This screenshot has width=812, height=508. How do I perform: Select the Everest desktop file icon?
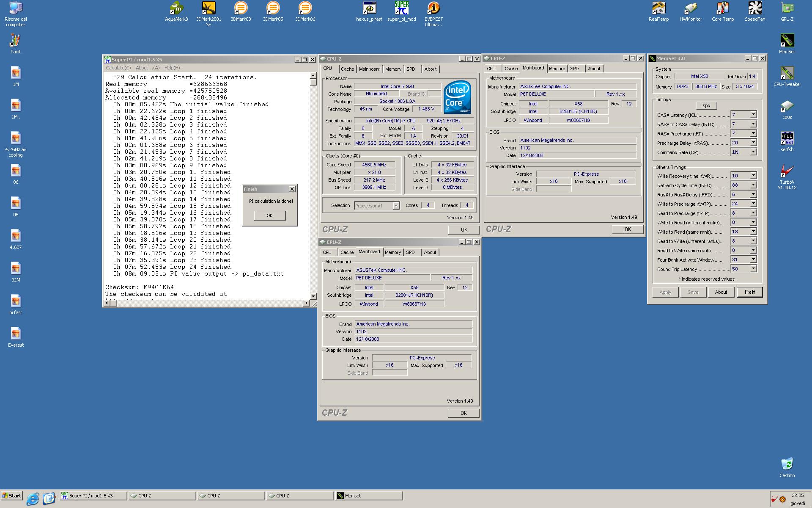(x=16, y=337)
